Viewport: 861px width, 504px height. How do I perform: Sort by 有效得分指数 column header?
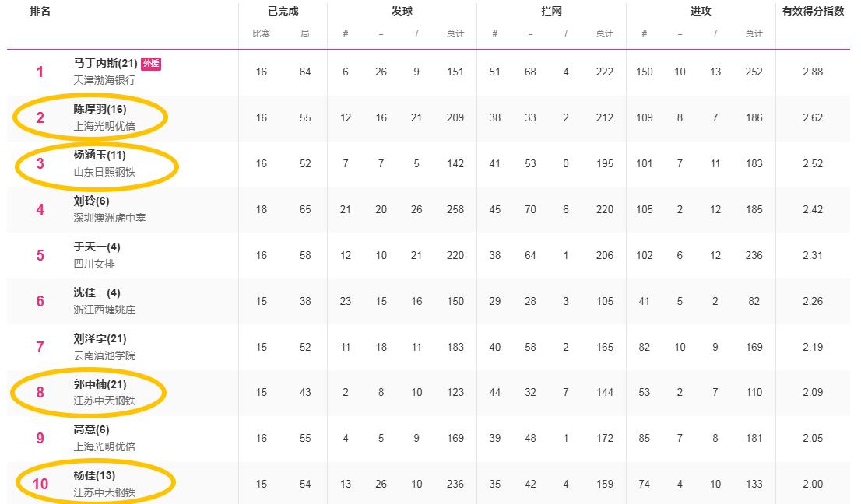[813, 12]
